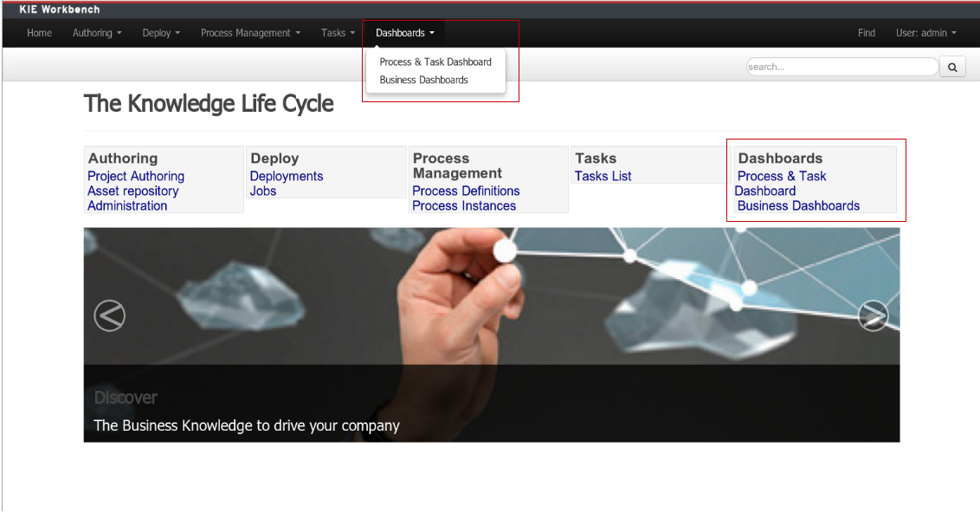Go to next carousel slide arrow

874,315
